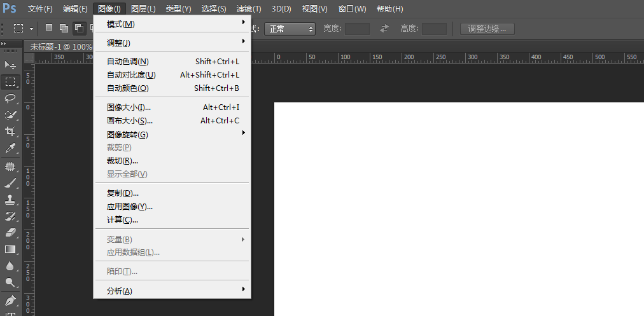Open the 选择(S) menu
644x316 pixels.
point(214,9)
